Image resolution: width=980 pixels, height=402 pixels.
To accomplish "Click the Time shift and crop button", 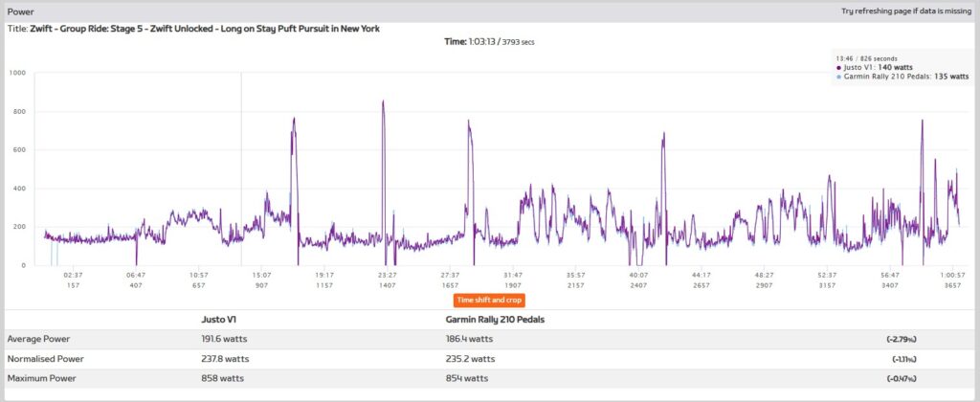I will coord(489,300).
